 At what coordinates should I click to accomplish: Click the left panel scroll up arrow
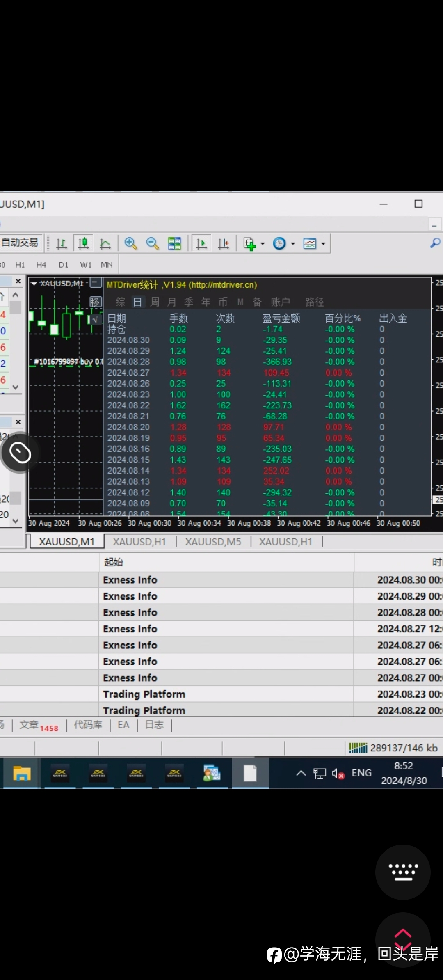click(16, 295)
